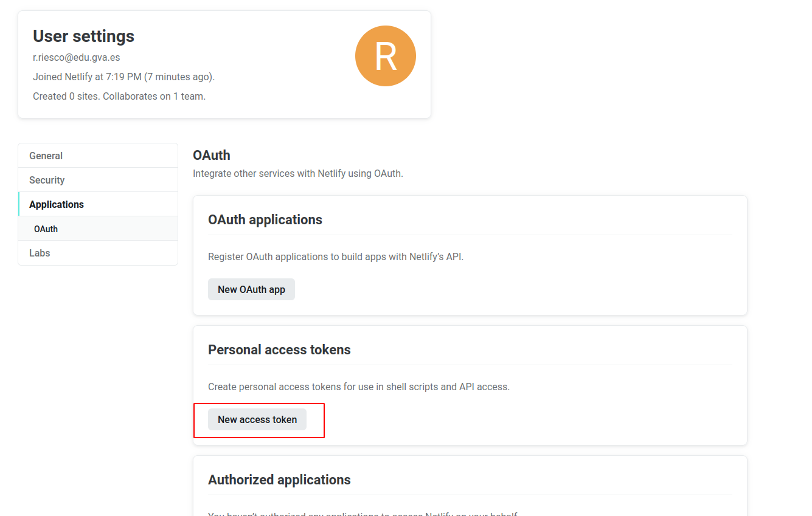The height and width of the screenshot is (516, 812).
Task: Click the main OAuth page heading
Action: [211, 155]
